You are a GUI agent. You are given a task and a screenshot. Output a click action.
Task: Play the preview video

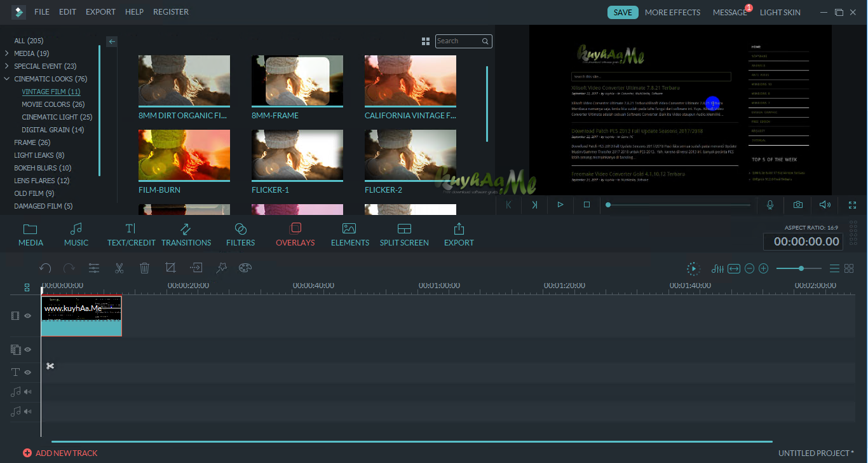[x=560, y=205]
